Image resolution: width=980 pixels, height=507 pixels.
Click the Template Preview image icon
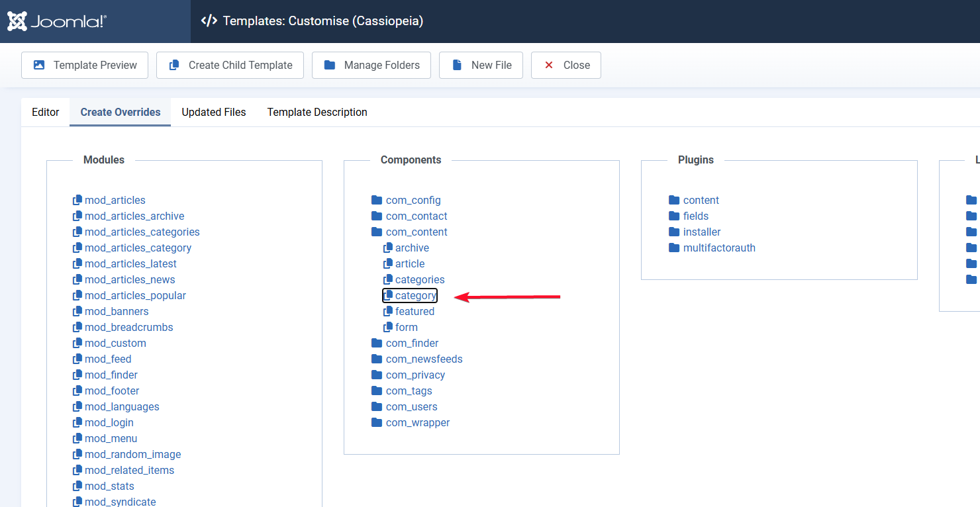point(39,65)
